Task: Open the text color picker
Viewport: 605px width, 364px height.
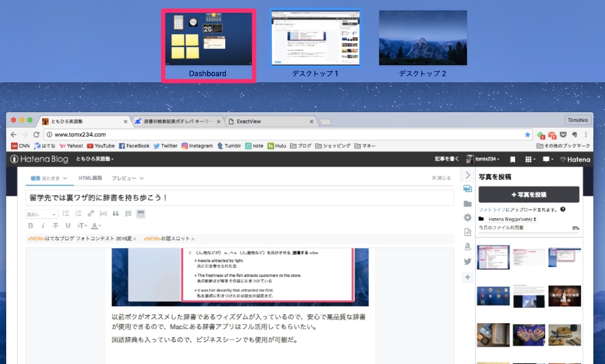Action: (96, 226)
